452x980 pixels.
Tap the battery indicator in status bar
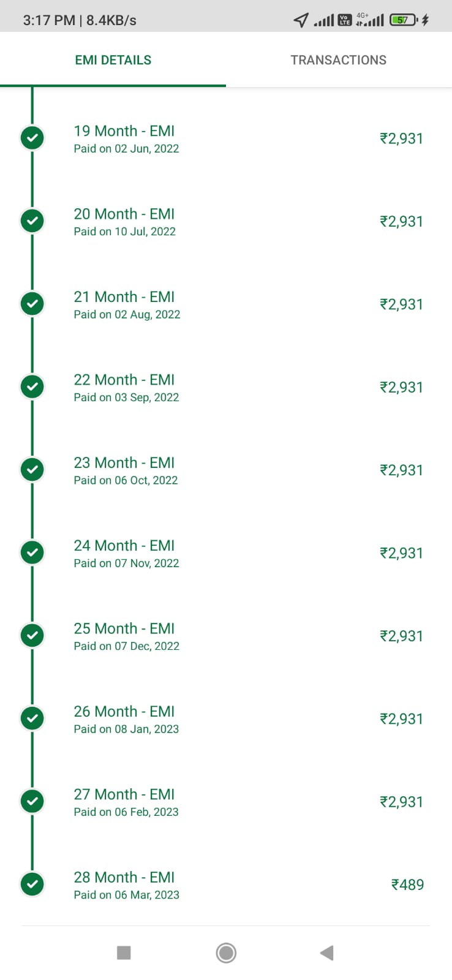404,20
